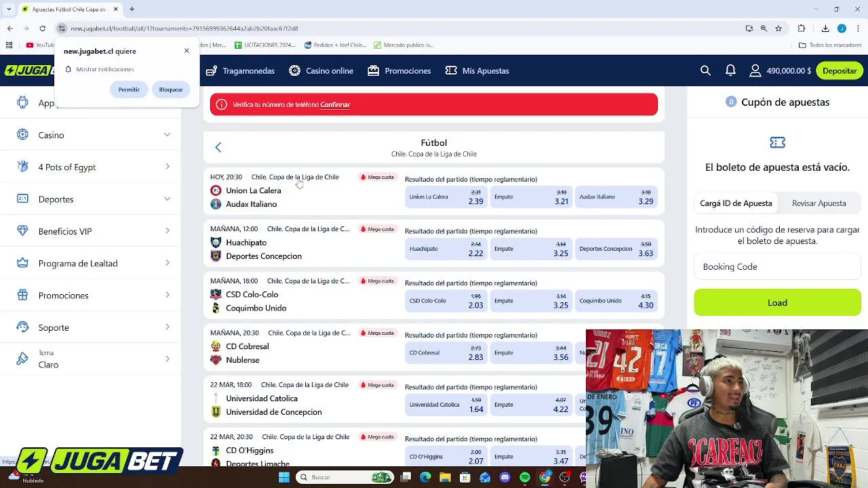Image resolution: width=868 pixels, height=488 pixels.
Task: Reload the page in browser toolbar
Action: coord(42,28)
